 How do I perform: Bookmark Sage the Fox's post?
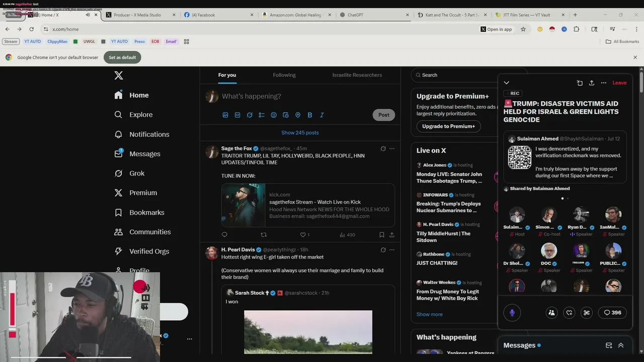pyautogui.click(x=382, y=235)
